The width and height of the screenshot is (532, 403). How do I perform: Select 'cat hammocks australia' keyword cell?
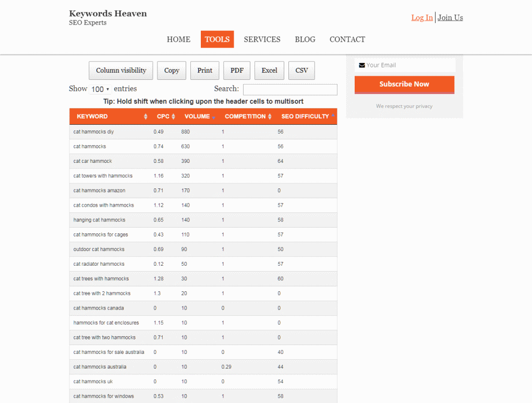[100, 367]
